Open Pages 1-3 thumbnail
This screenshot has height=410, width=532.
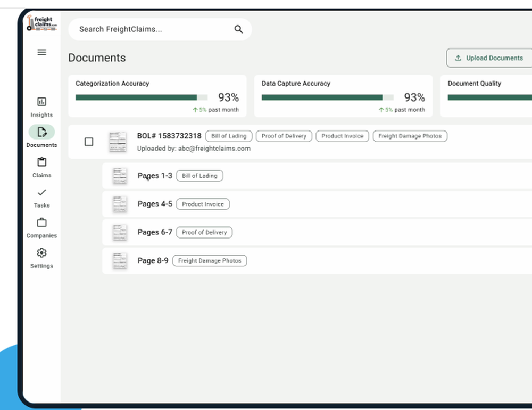coord(120,176)
